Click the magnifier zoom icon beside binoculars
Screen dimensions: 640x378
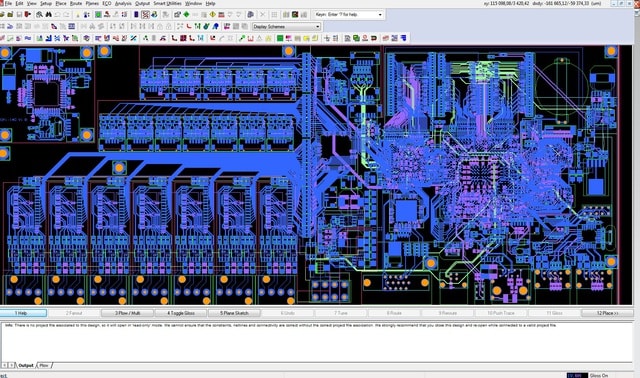click(39, 14)
